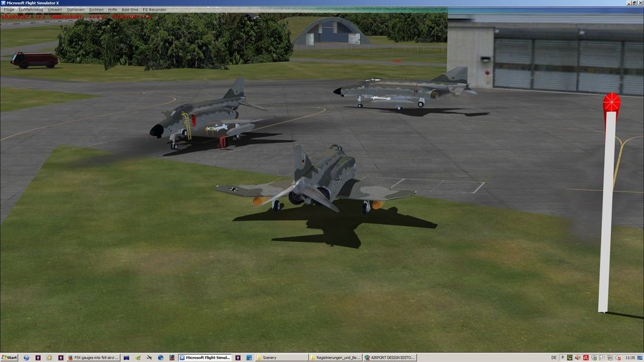Open the Hilfe menu
This screenshot has height=362, width=644.
click(x=113, y=10)
